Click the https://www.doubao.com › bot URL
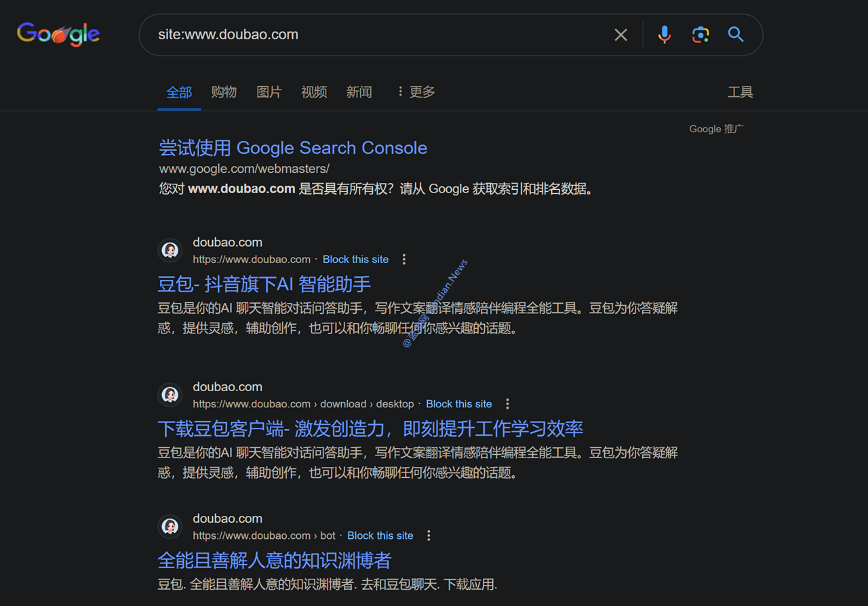Image resolution: width=868 pixels, height=606 pixels. click(x=264, y=536)
